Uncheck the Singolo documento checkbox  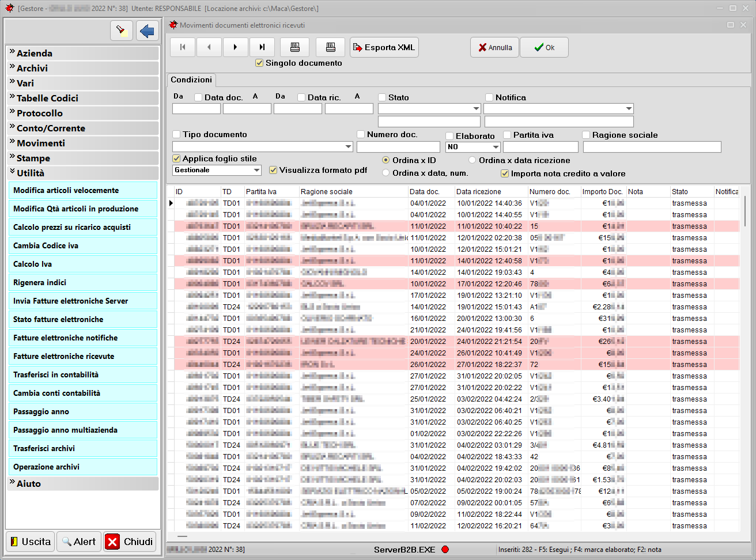[259, 63]
